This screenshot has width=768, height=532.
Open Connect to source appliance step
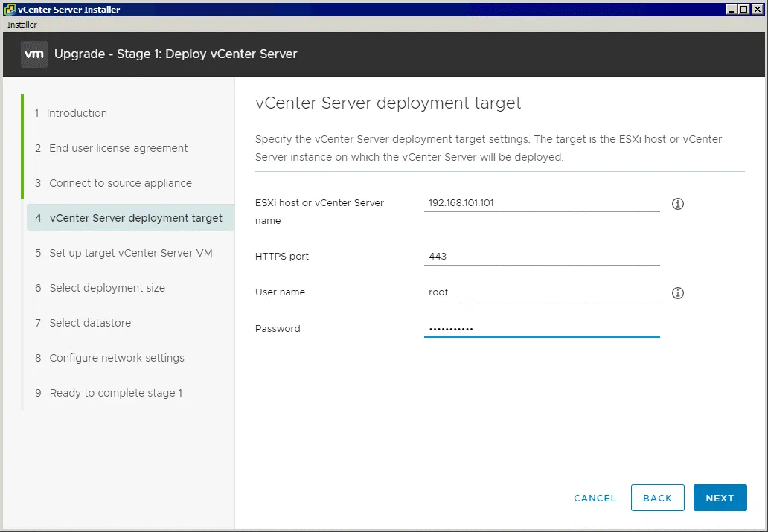click(121, 183)
